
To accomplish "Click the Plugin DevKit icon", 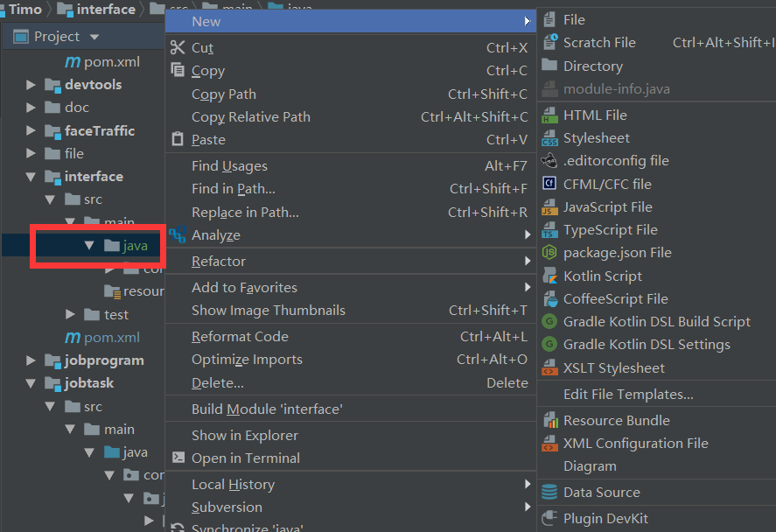I will [x=549, y=518].
